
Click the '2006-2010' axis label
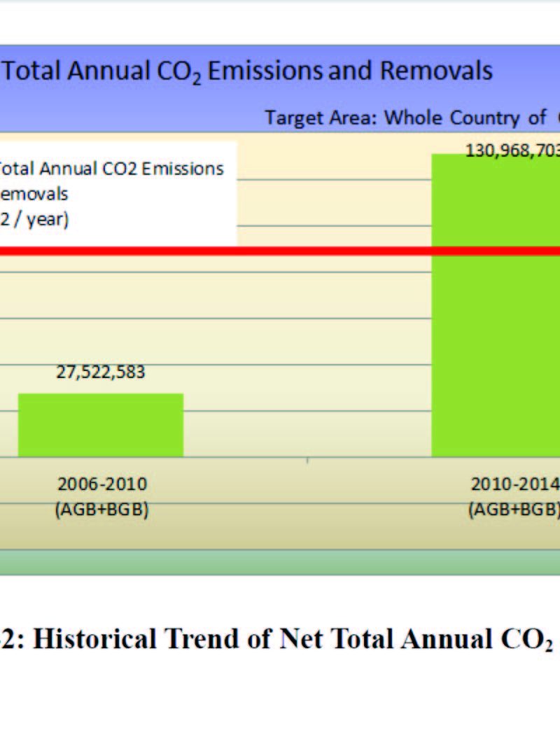coord(102,484)
